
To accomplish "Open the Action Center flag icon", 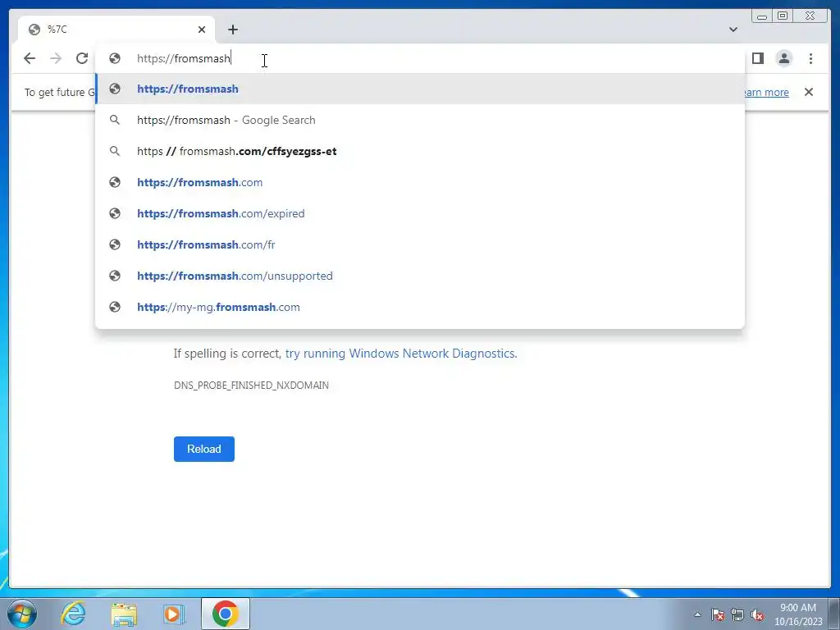I will click(x=718, y=614).
